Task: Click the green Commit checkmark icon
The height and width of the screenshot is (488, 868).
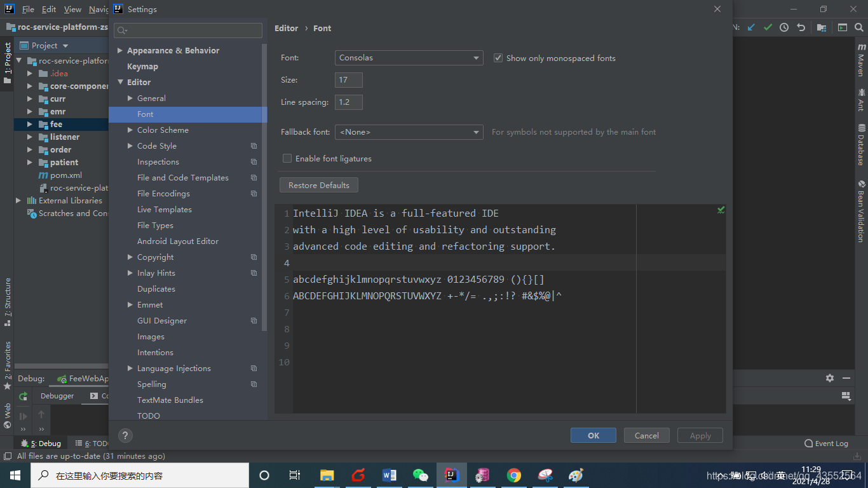Action: 768,27
